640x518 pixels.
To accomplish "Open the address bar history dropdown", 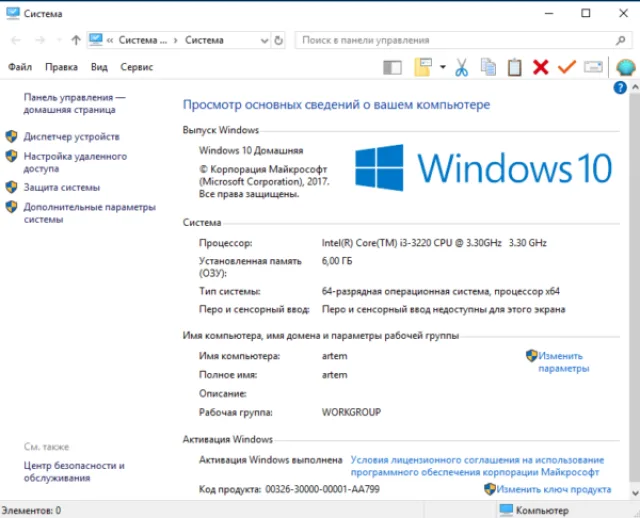I will [x=264, y=40].
